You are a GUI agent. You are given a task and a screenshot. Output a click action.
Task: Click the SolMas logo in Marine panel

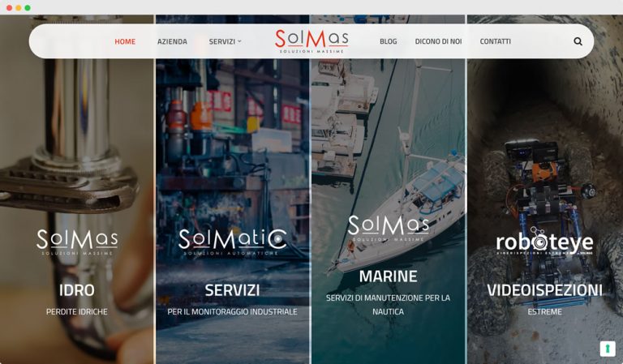[x=389, y=229]
